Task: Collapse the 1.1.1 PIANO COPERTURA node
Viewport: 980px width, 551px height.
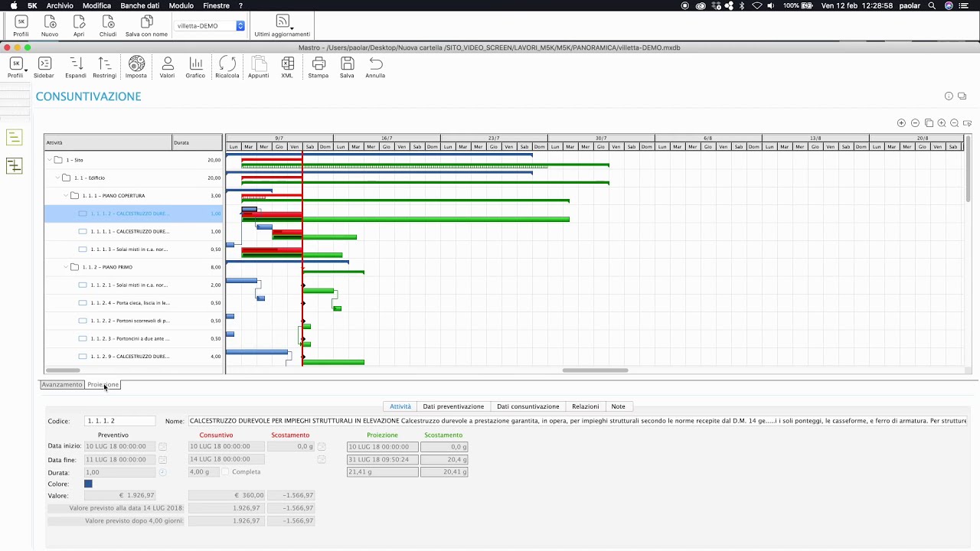Action: pyautogui.click(x=66, y=196)
